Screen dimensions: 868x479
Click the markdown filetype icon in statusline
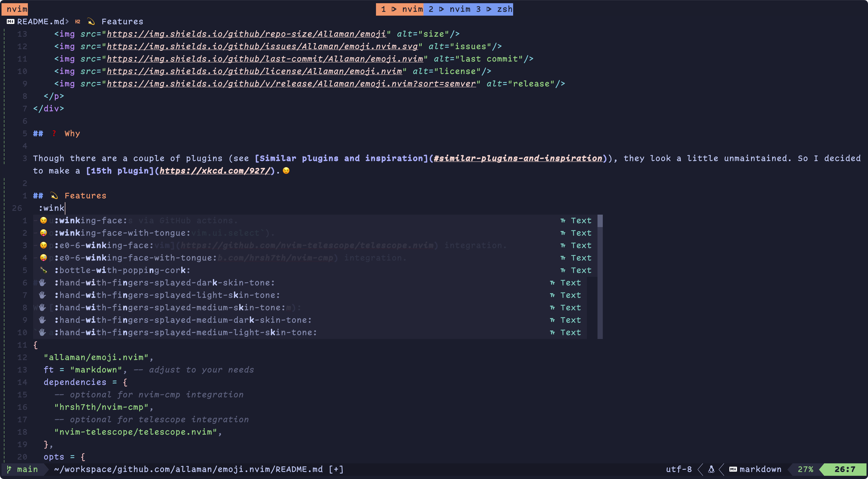coord(733,469)
